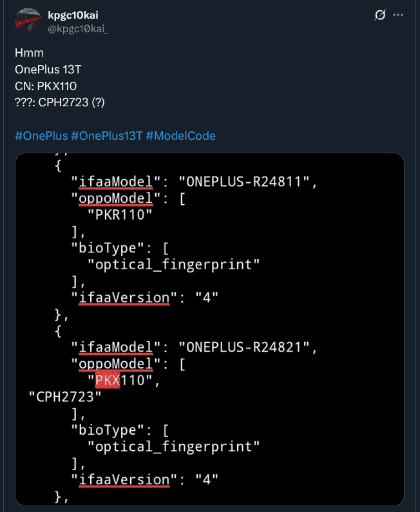
Task: Click the "ONEPLUS-R24811" string in the image
Action: 247,182
